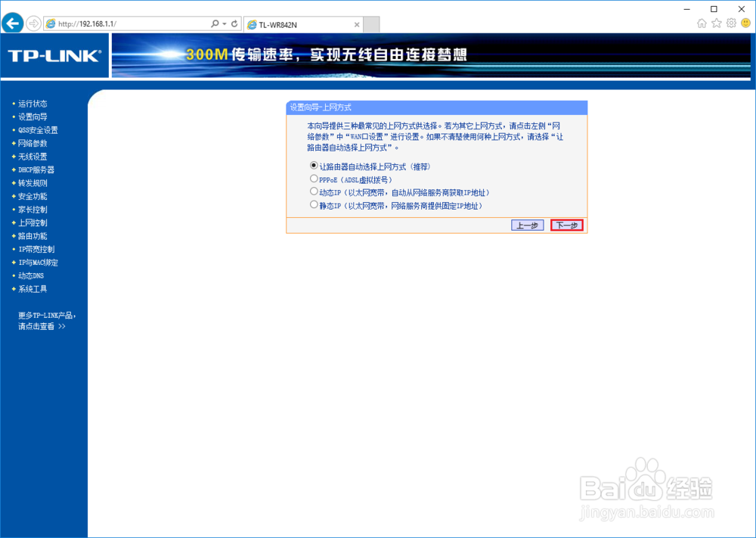Open 运行状态 in sidebar
The height and width of the screenshot is (538, 756).
tap(33, 104)
